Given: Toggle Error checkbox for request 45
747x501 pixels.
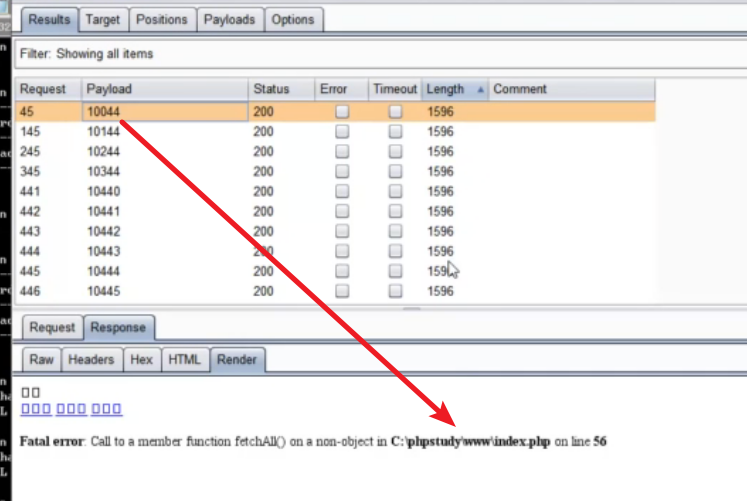Looking at the screenshot, I should point(342,111).
